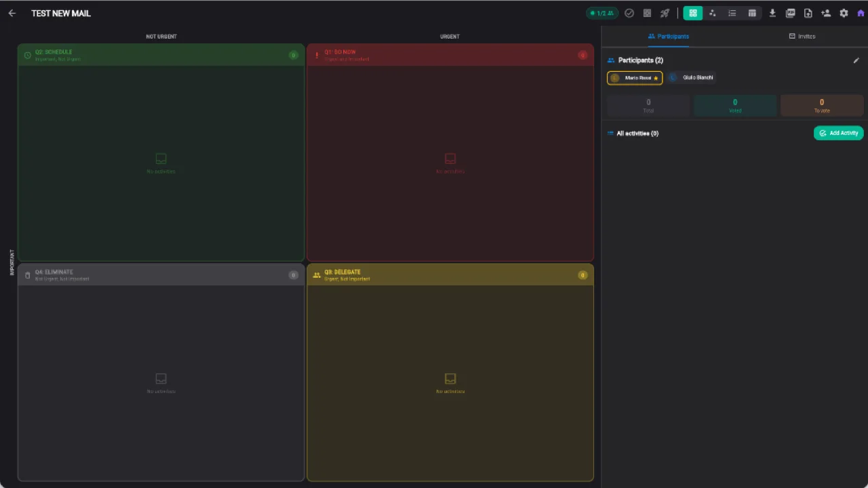Switch to the matrix grid view
The image size is (868, 488).
(693, 13)
